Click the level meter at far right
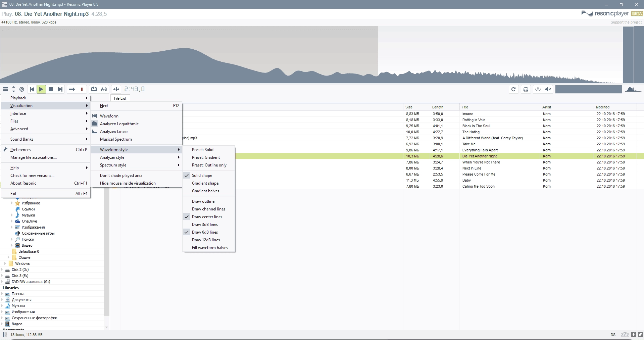 tap(633, 55)
